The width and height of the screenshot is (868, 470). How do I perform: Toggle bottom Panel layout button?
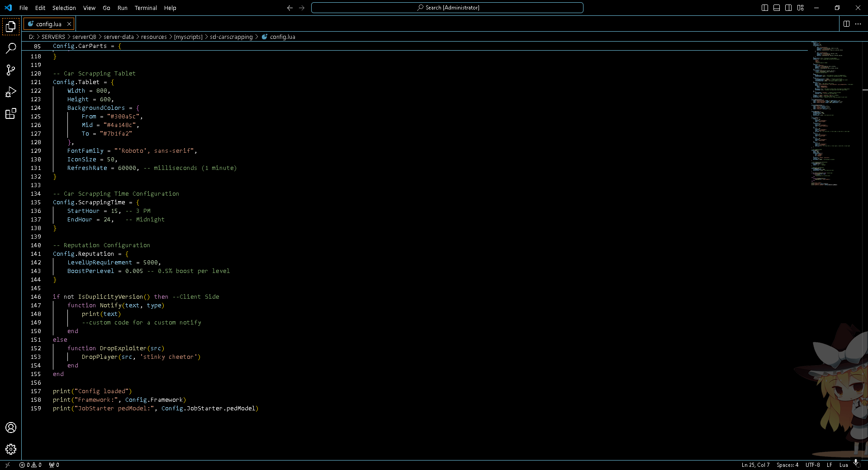(777, 8)
